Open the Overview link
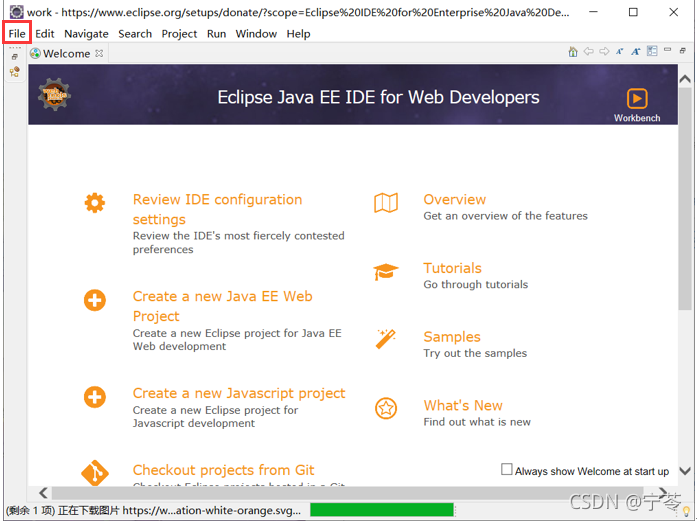 (x=454, y=200)
